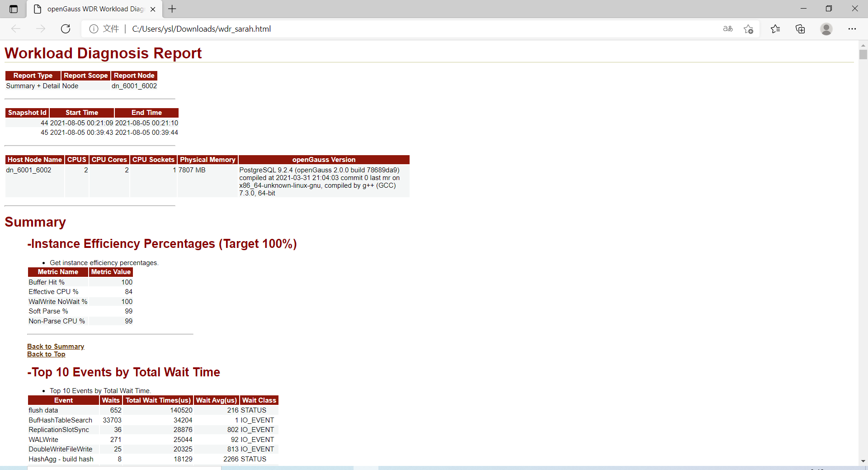Click the End Time column header
The width and height of the screenshot is (868, 470).
[x=146, y=113]
